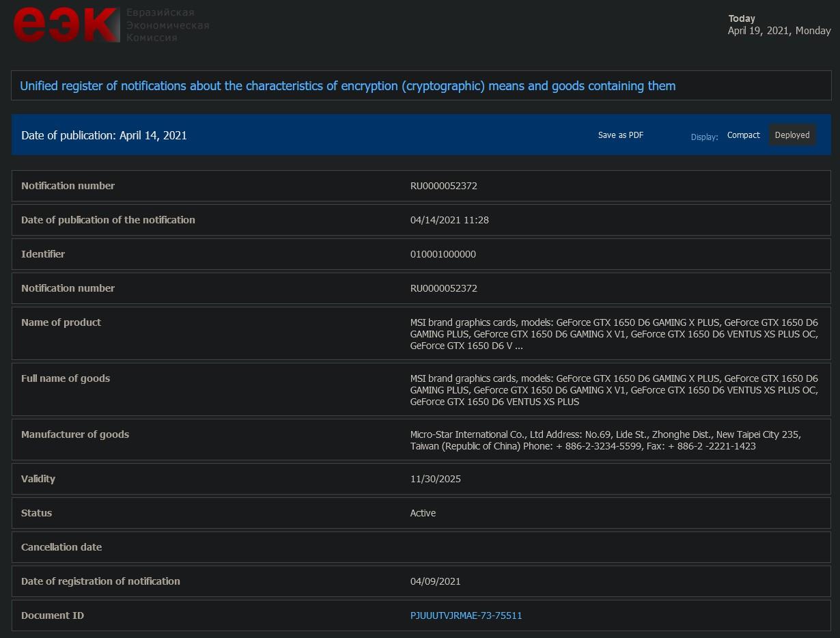
Task: Switch display to Compact view
Action: tap(743, 135)
